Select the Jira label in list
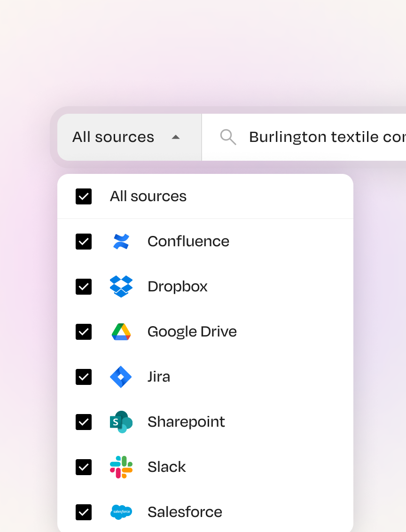This screenshot has height=532, width=406. tap(159, 377)
